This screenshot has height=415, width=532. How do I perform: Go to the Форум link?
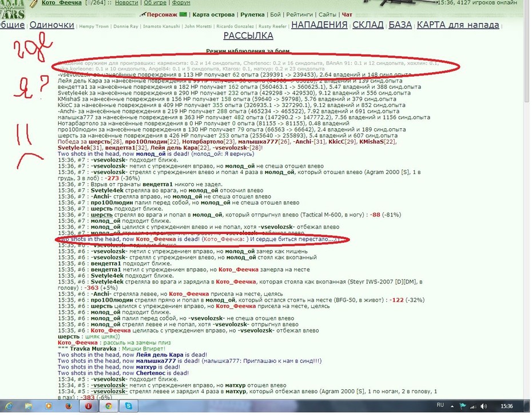181,3
